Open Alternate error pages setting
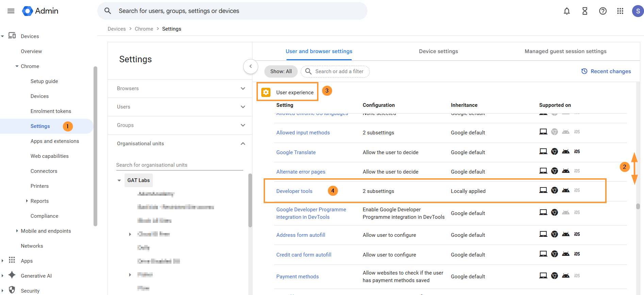This screenshot has width=644, height=295. (x=301, y=172)
